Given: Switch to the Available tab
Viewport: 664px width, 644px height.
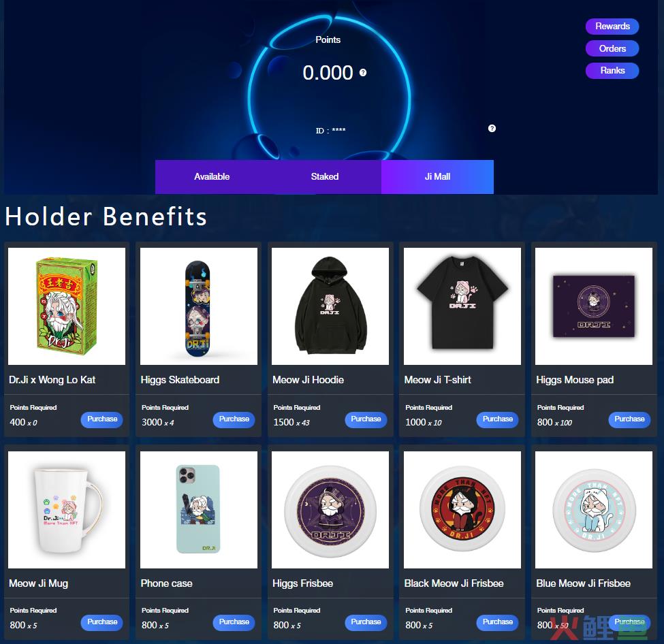Looking at the screenshot, I should tap(212, 176).
